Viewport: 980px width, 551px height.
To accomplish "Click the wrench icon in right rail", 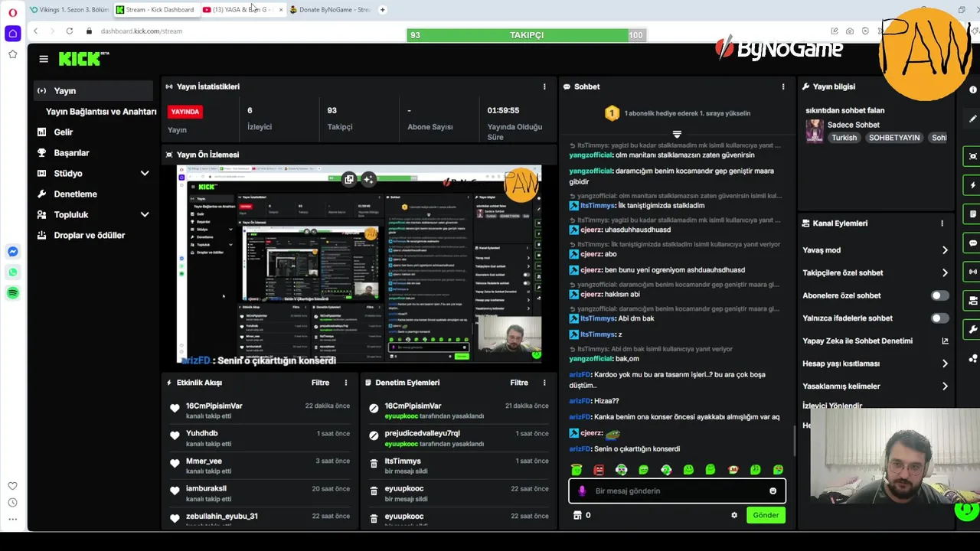I will pos(972,330).
